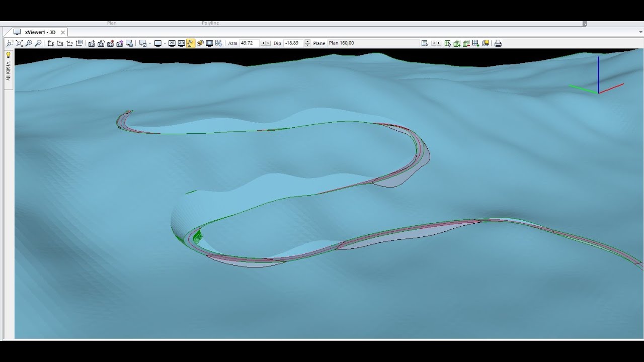Open the monitor icon dropdown arrow
The image size is (644, 362).
click(165, 43)
